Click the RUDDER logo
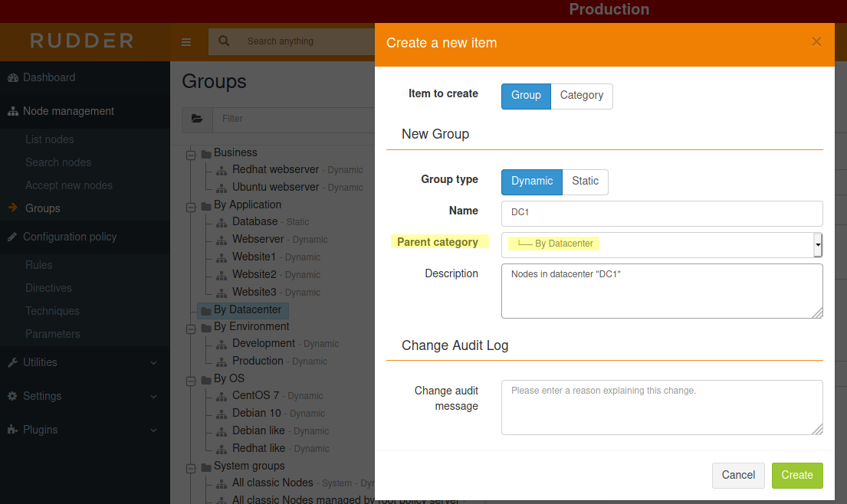The image size is (847, 504). click(x=81, y=40)
